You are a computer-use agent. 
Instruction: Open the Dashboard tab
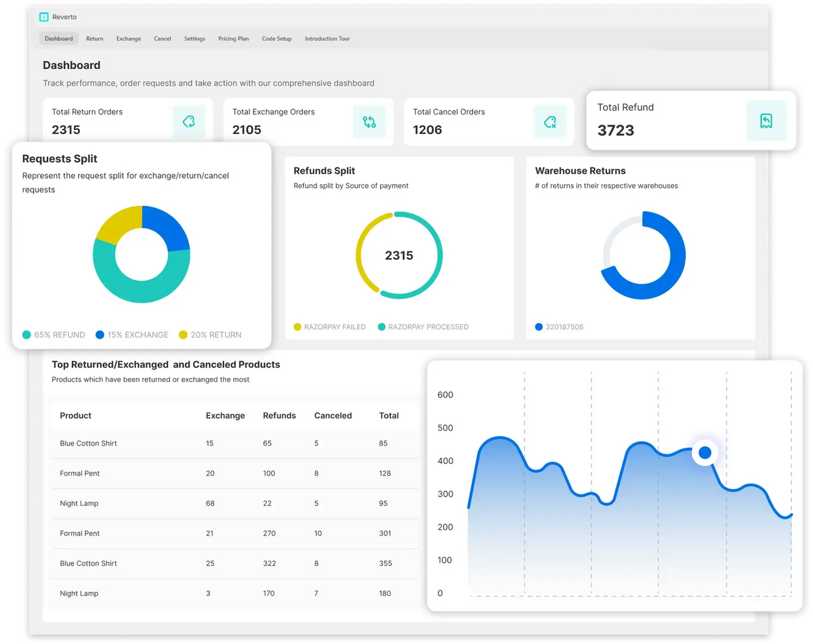59,39
